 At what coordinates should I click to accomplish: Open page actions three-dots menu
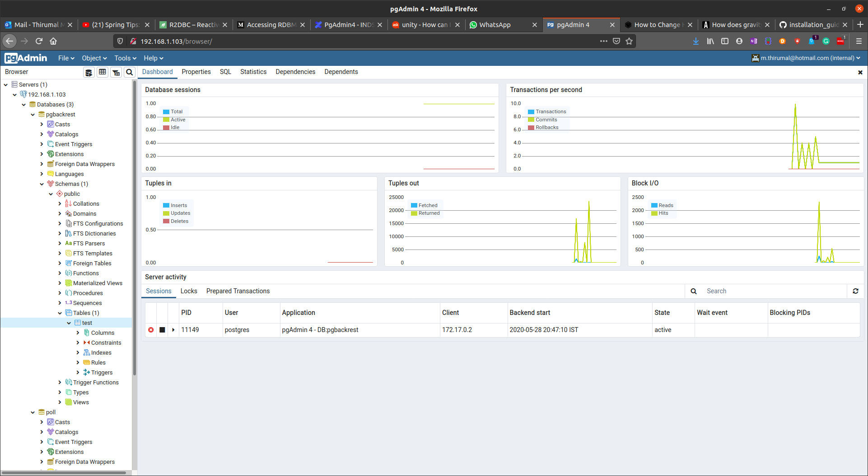[604, 41]
